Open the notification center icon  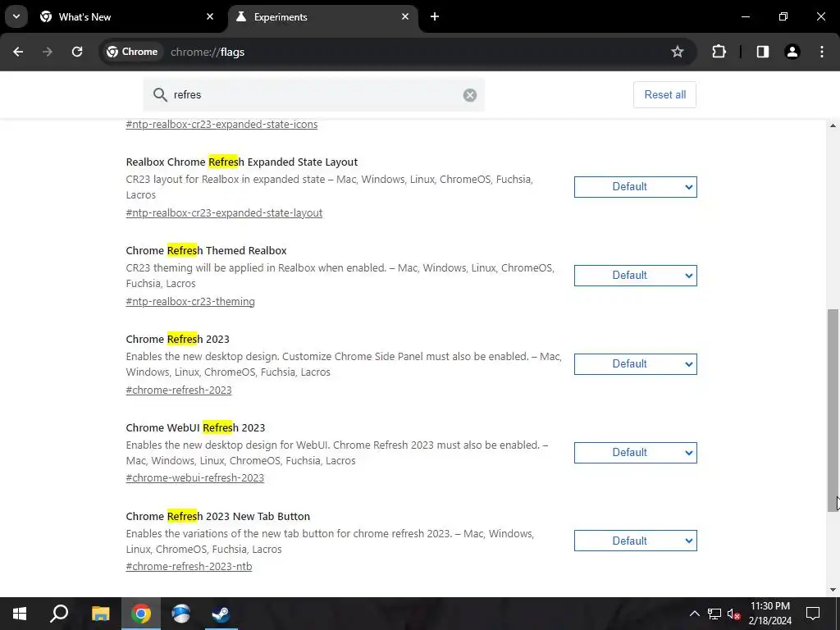point(813,614)
